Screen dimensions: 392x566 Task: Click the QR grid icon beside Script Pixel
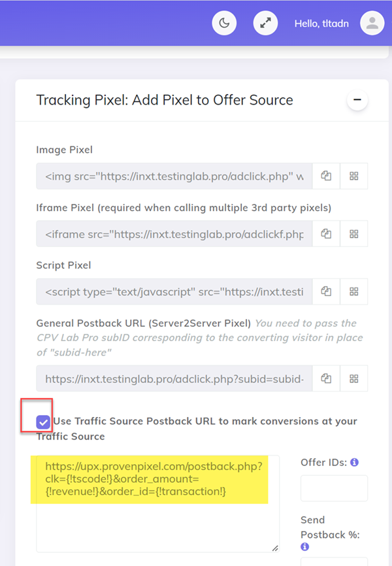tap(354, 291)
